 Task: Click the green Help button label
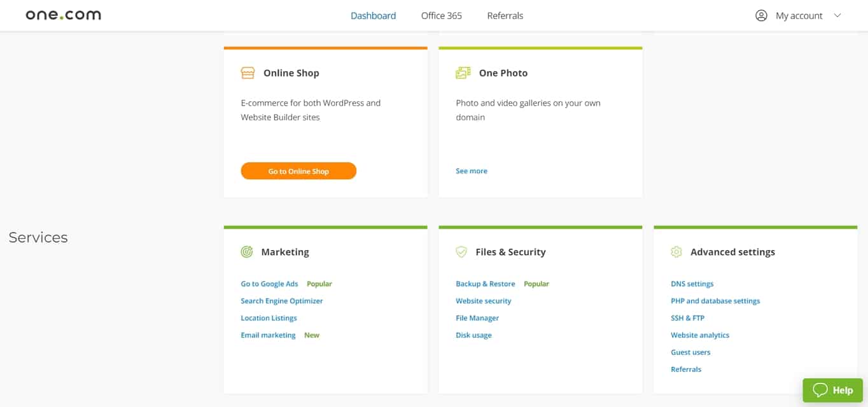[843, 390]
